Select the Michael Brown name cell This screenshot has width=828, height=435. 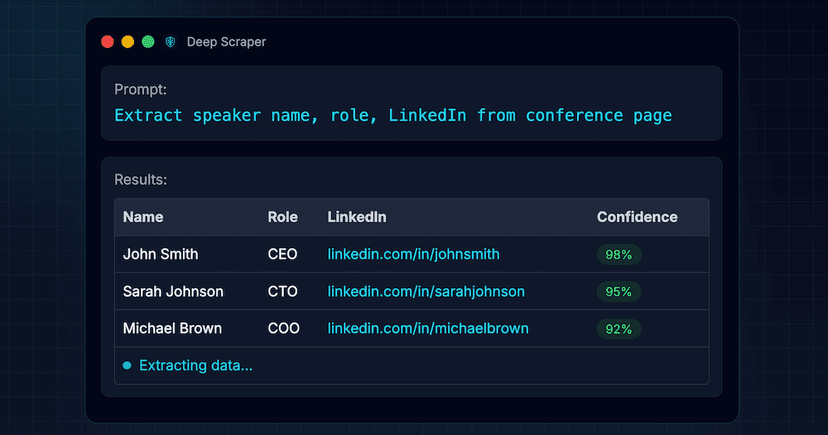click(172, 328)
